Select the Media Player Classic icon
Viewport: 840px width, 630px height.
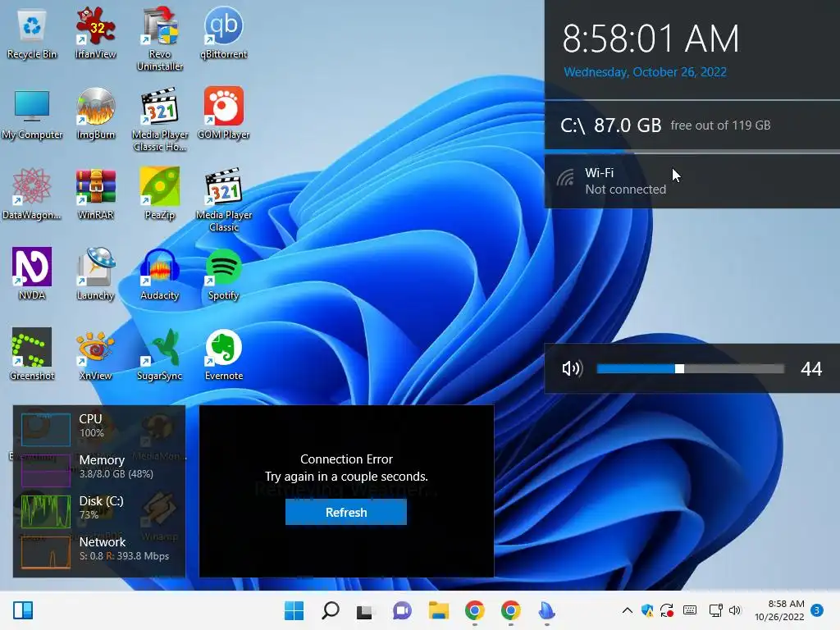pyautogui.click(x=223, y=200)
